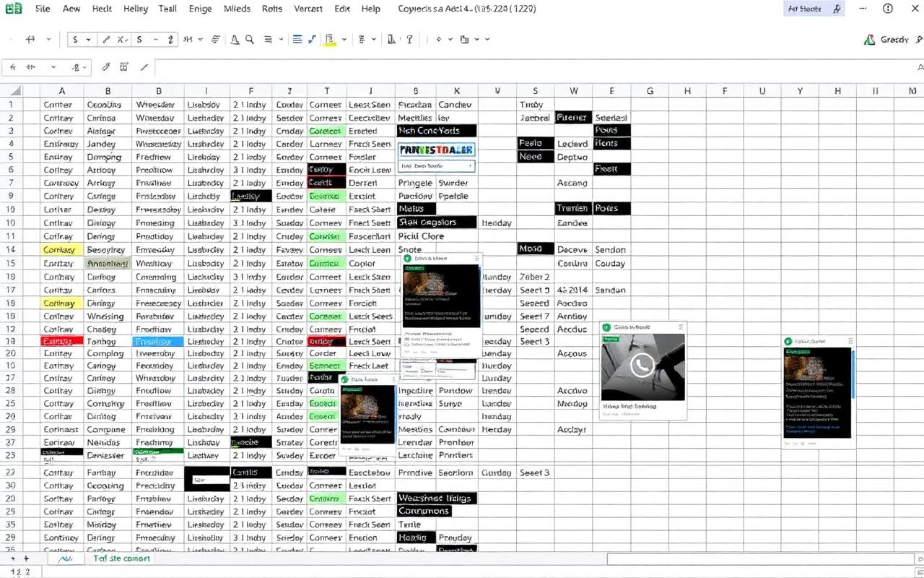This screenshot has width=924, height=578.
Task: Select the red highlighted cell in column A
Action: coord(62,341)
